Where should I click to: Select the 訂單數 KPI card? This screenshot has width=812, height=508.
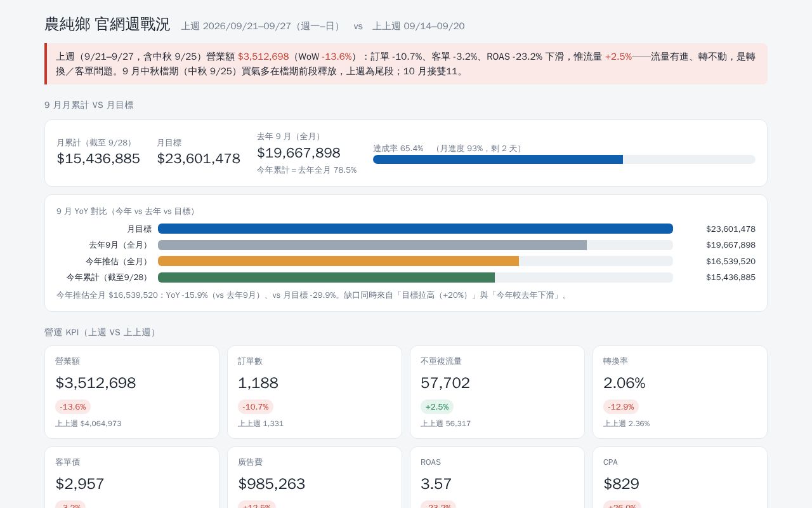pyautogui.click(x=315, y=392)
